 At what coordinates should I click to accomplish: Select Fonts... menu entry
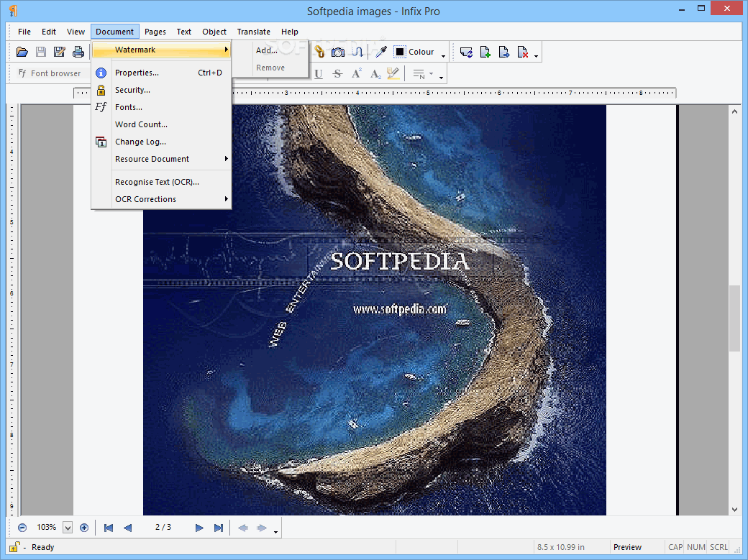click(x=162, y=107)
